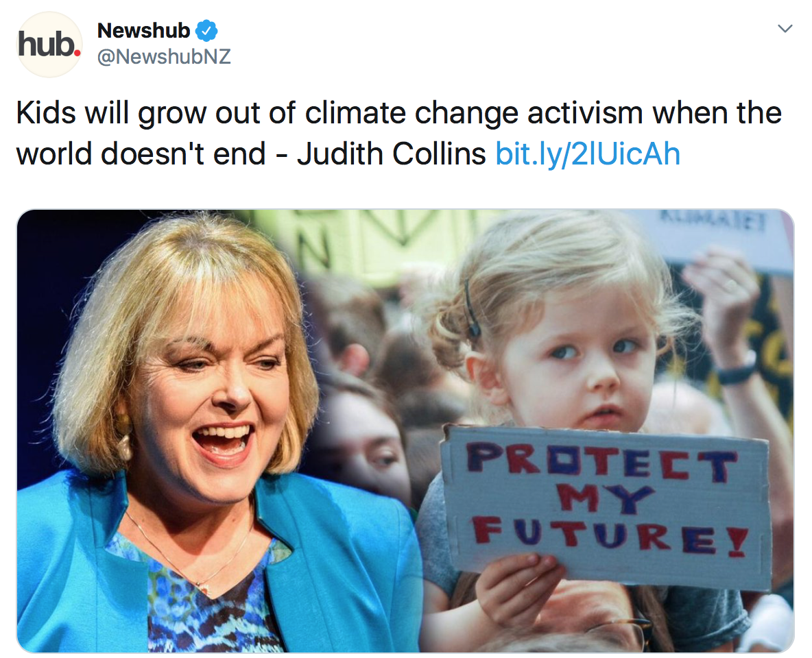
Task: Open the tweet's attached photo
Action: [405, 430]
